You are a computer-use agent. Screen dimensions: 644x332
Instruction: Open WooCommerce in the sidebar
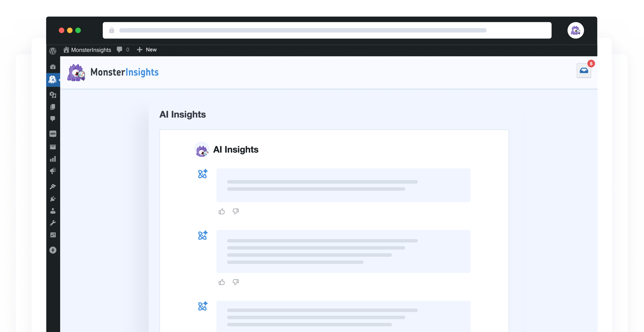pyautogui.click(x=53, y=134)
